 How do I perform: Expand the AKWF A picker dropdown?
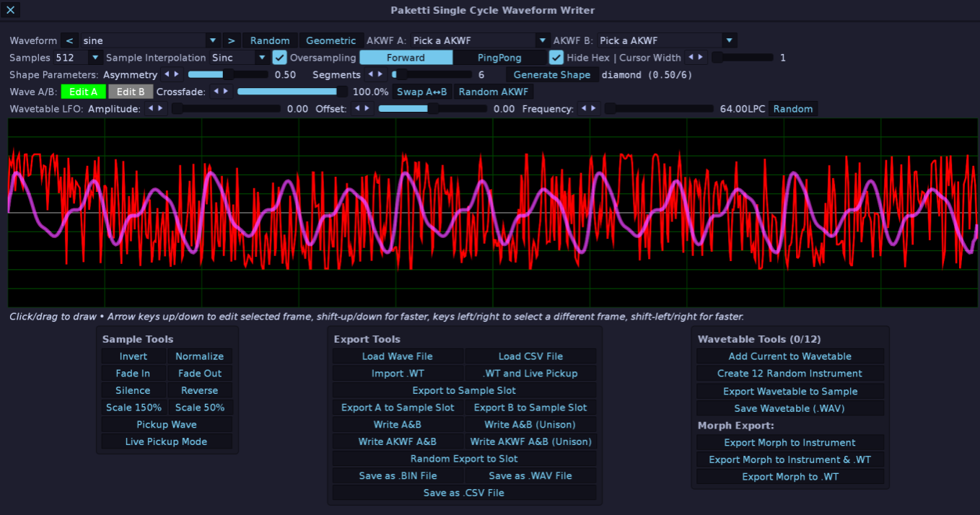480,40
